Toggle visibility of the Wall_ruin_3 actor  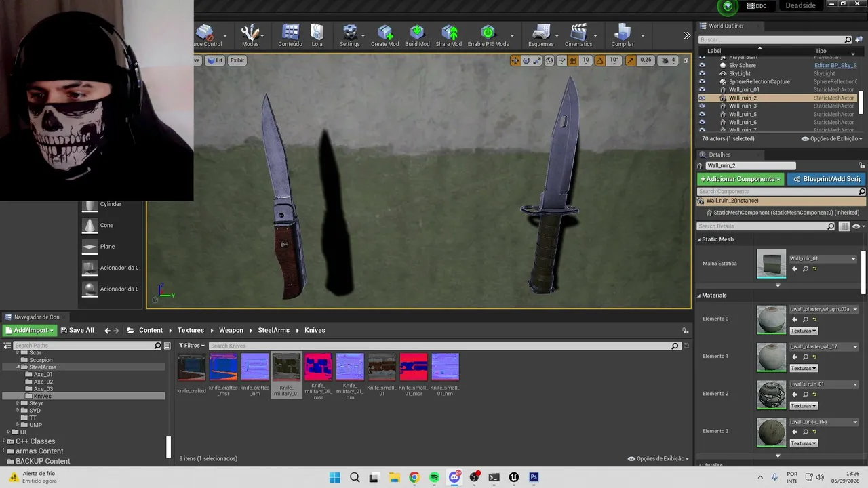coord(702,106)
